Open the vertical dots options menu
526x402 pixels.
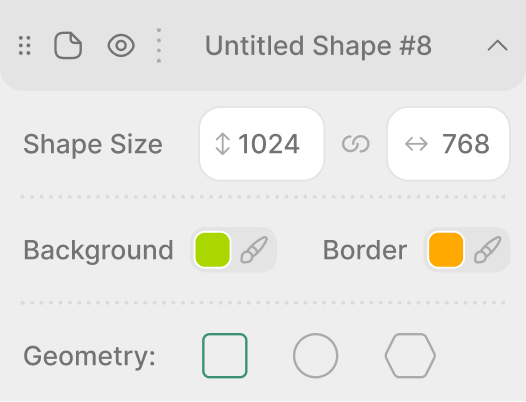159,45
